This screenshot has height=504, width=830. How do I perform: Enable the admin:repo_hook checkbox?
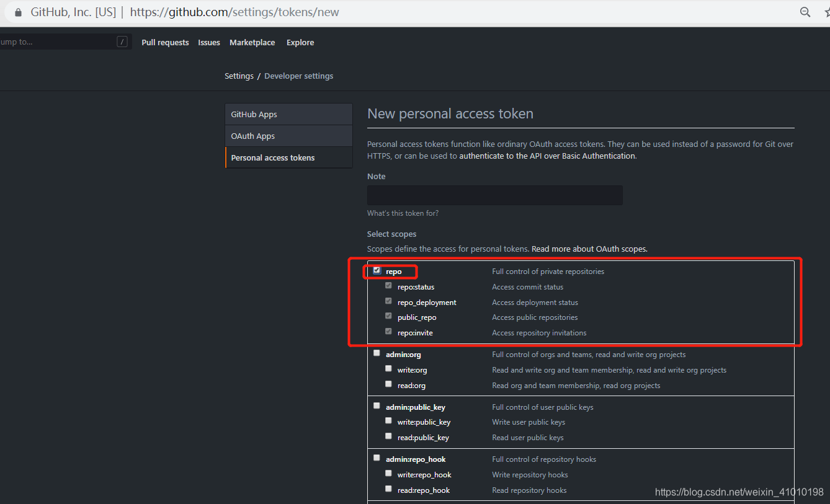377,458
